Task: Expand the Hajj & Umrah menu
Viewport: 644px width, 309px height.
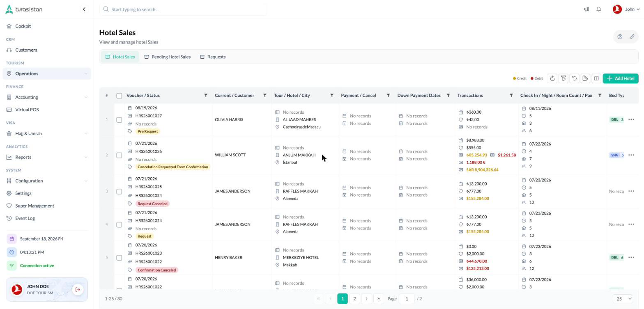Action: [x=47, y=133]
